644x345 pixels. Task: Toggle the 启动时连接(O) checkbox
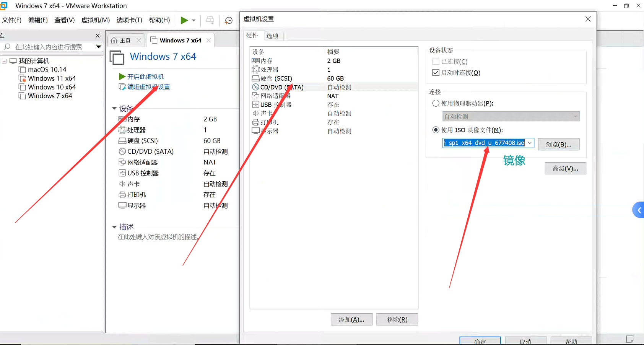[x=436, y=73]
